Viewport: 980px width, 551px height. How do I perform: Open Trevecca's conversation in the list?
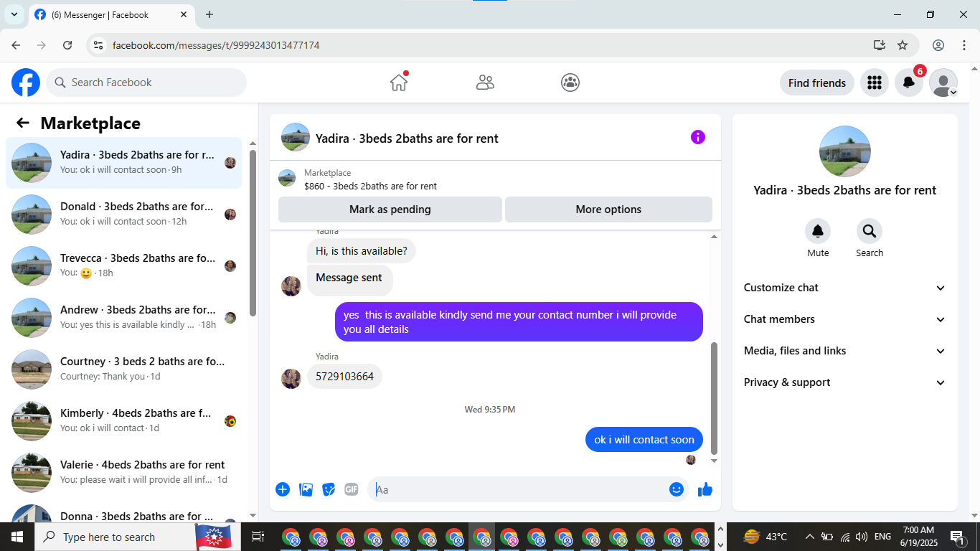124,266
